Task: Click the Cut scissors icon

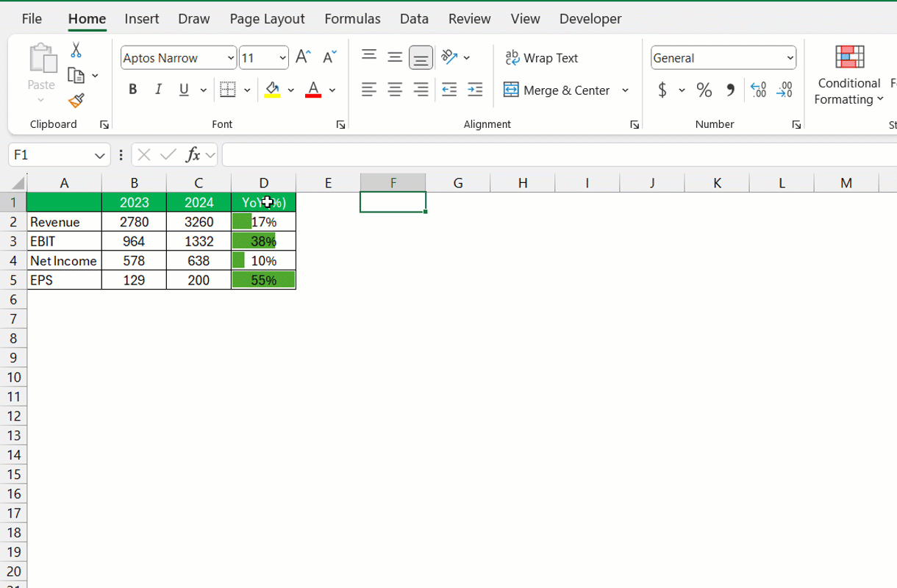Action: click(76, 50)
